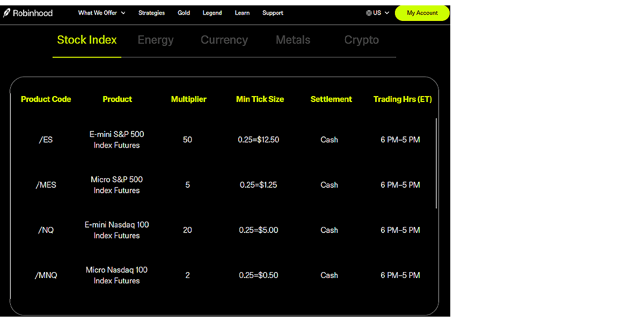644x322 pixels.
Task: Click the multiplier value 2 for /MNQ
Action: [187, 275]
